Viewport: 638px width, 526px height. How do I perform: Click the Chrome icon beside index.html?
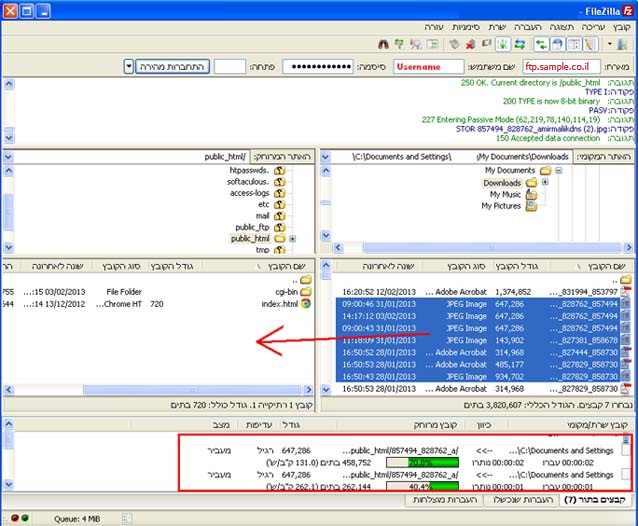306,303
